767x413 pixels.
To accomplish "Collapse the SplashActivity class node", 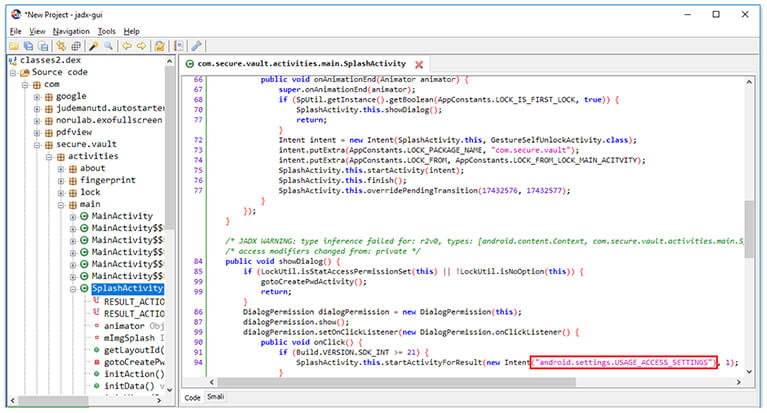I will (73, 289).
